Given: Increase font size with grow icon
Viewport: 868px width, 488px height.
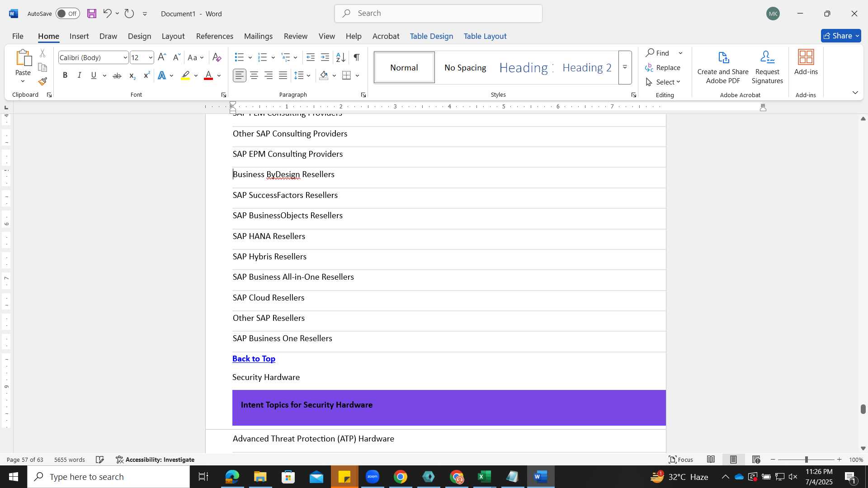Looking at the screenshot, I should click(162, 57).
